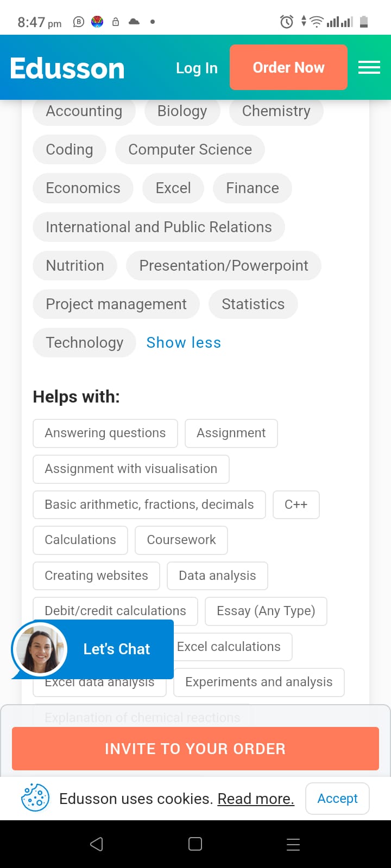Open the hamburger menu icon
This screenshot has width=391, height=868.
tap(369, 67)
